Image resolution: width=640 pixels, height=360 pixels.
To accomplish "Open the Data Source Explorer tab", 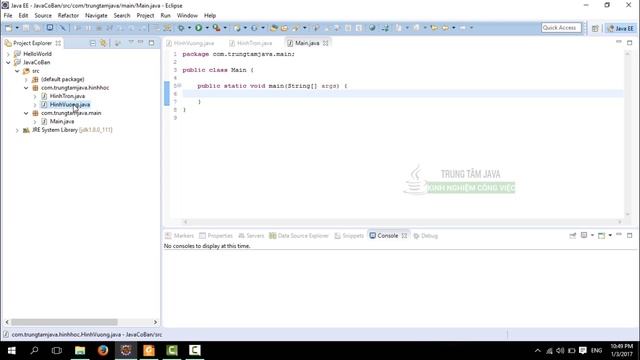I will (x=299, y=236).
